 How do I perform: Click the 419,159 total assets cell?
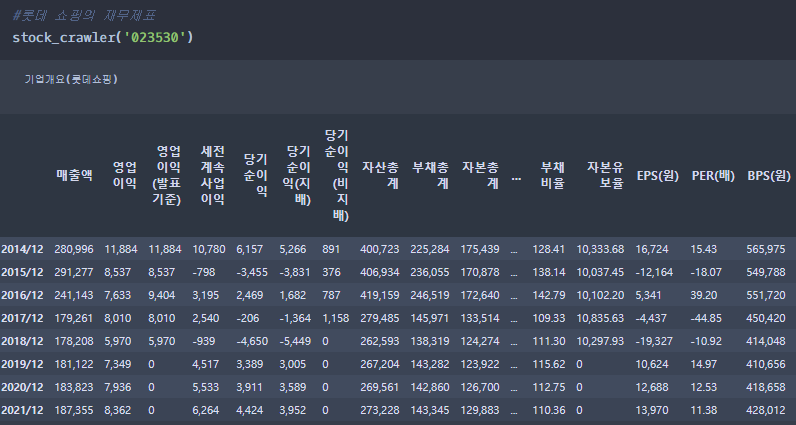[380, 295]
